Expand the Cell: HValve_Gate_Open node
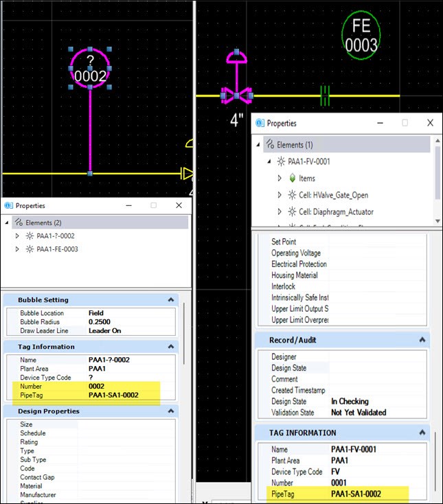443x504 pixels. pyautogui.click(x=280, y=195)
